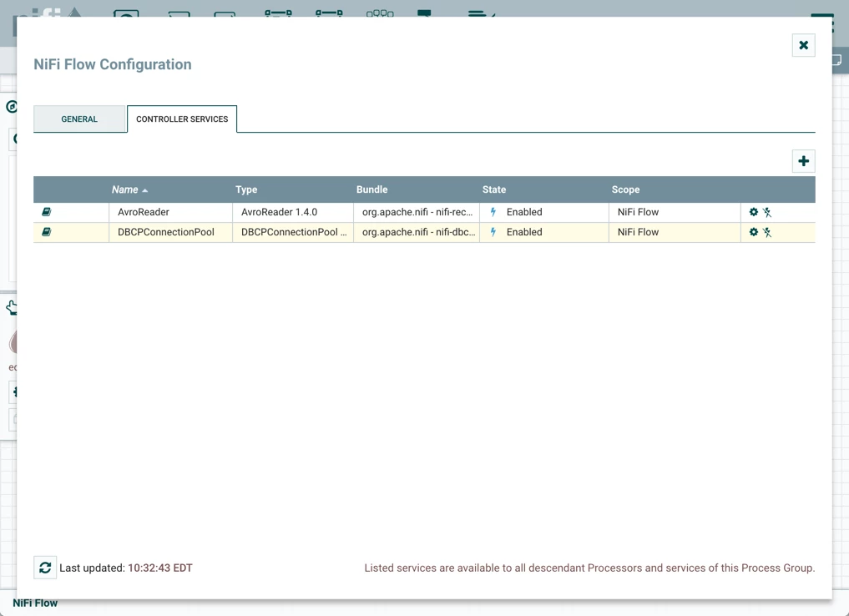Refresh the controller services list
The height and width of the screenshot is (616, 849).
pyautogui.click(x=45, y=568)
